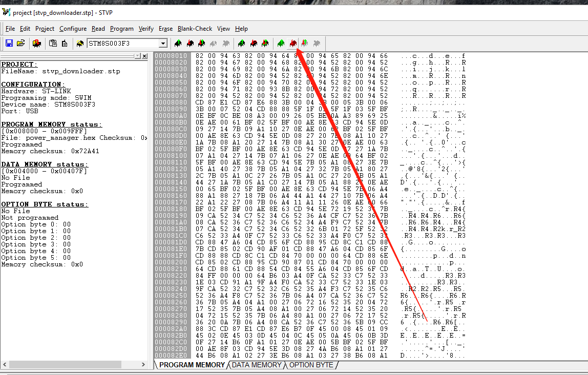The height and width of the screenshot is (375, 588).
Task: Read all tabs with the fully green chip icon
Action: click(281, 44)
